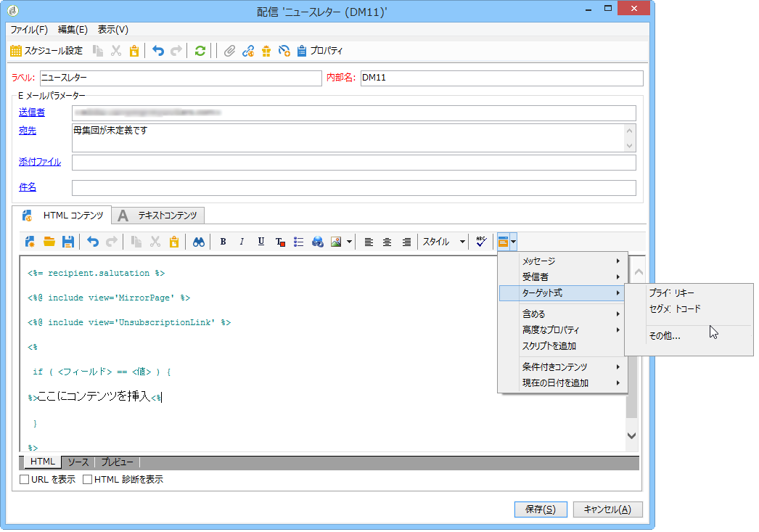Open personalization icon dropdown arrow
This screenshot has height=532, width=759.
click(x=513, y=242)
